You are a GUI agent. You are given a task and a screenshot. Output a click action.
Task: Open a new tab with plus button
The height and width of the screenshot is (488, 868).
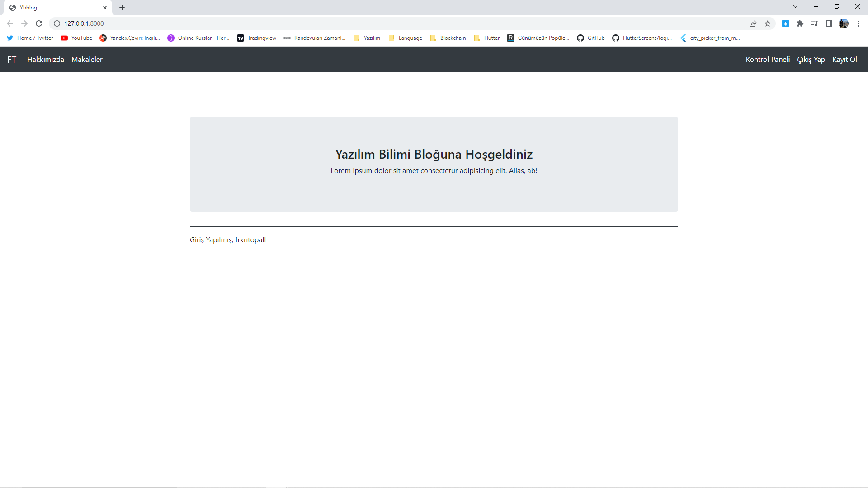click(122, 8)
